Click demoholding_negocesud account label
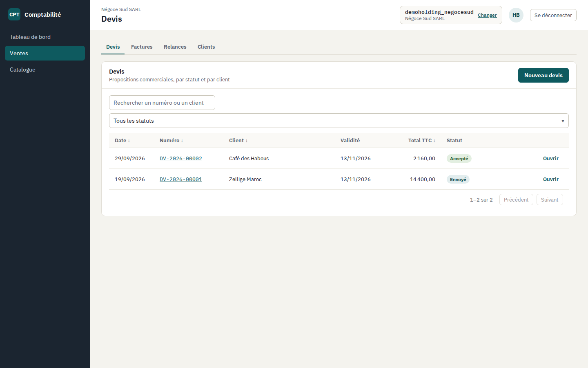 click(439, 12)
